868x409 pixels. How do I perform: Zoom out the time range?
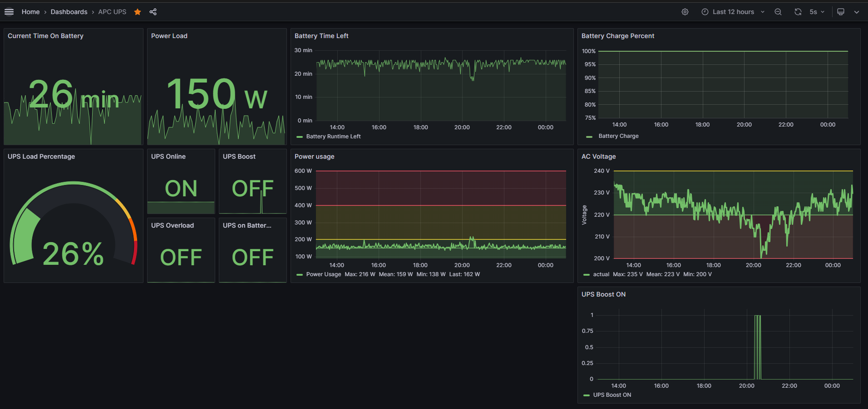click(778, 12)
